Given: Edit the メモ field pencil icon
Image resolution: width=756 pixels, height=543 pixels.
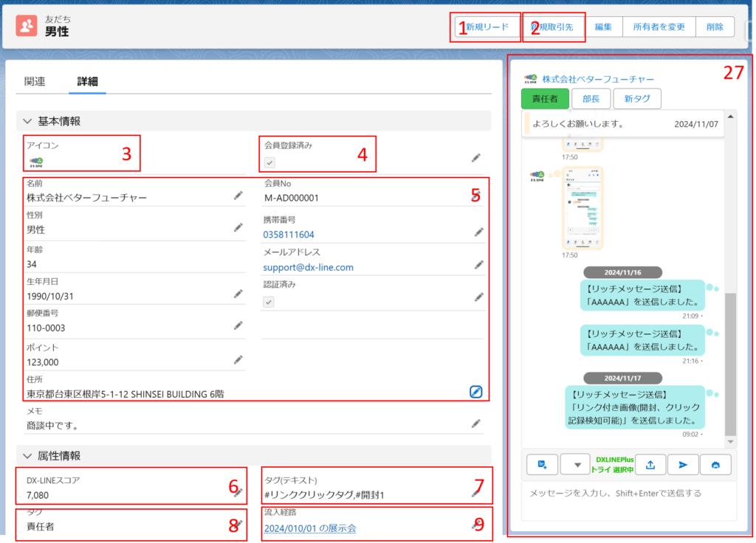Looking at the screenshot, I should [x=476, y=423].
